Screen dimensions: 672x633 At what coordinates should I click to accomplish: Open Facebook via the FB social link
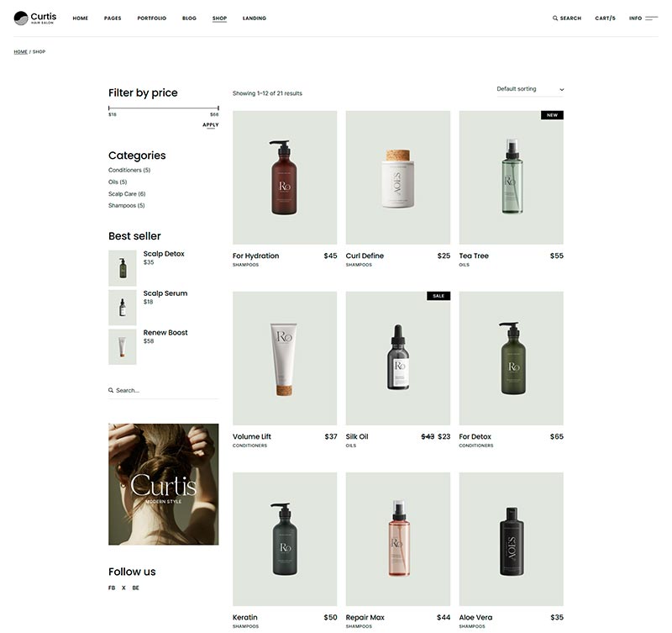pyautogui.click(x=112, y=588)
